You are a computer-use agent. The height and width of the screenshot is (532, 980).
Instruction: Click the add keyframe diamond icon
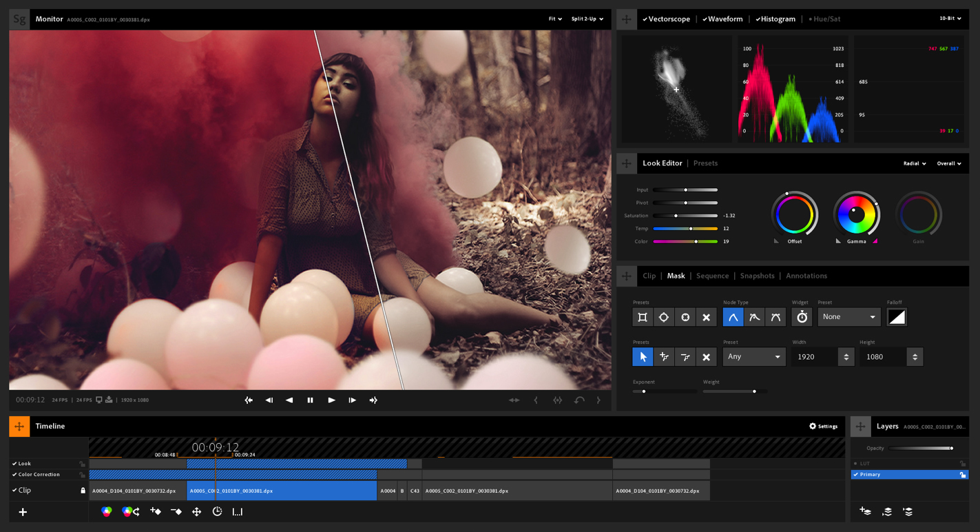pos(156,511)
